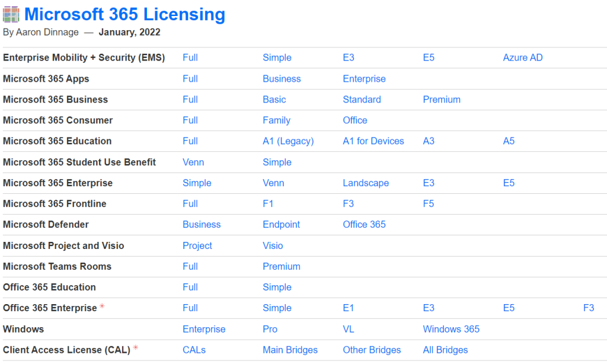The height and width of the screenshot is (364, 607).
Task: Select E3 in Office 365 Enterprise row
Action: (x=429, y=308)
